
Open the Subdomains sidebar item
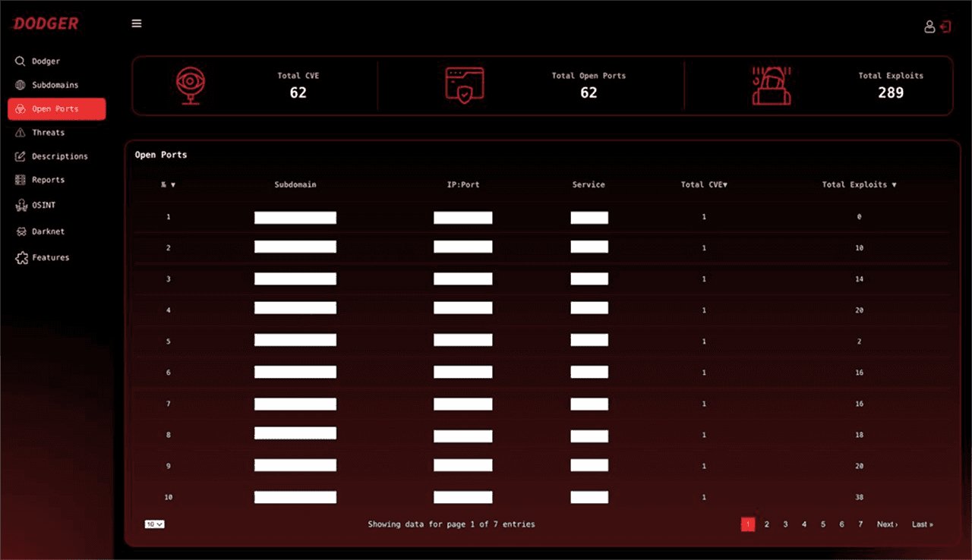55,85
